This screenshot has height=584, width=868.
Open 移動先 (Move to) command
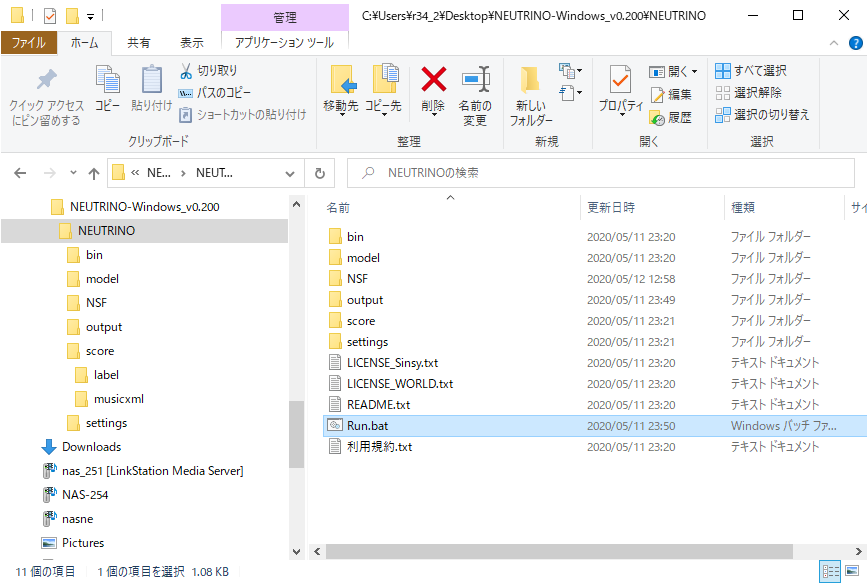[x=341, y=90]
